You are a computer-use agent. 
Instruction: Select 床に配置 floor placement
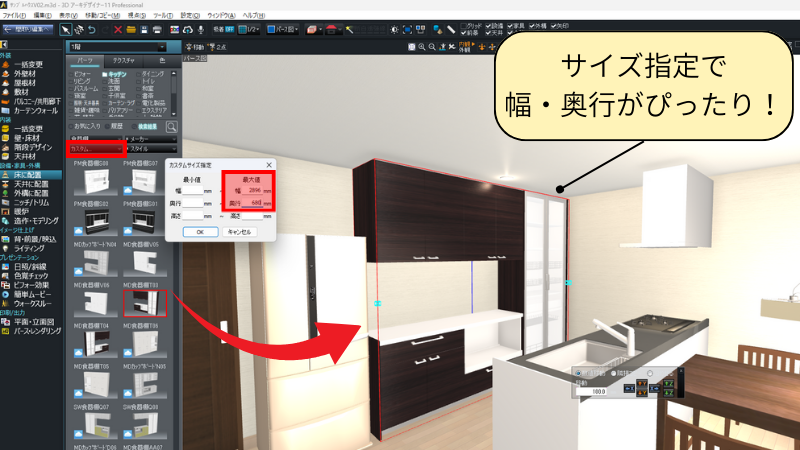(x=28, y=175)
